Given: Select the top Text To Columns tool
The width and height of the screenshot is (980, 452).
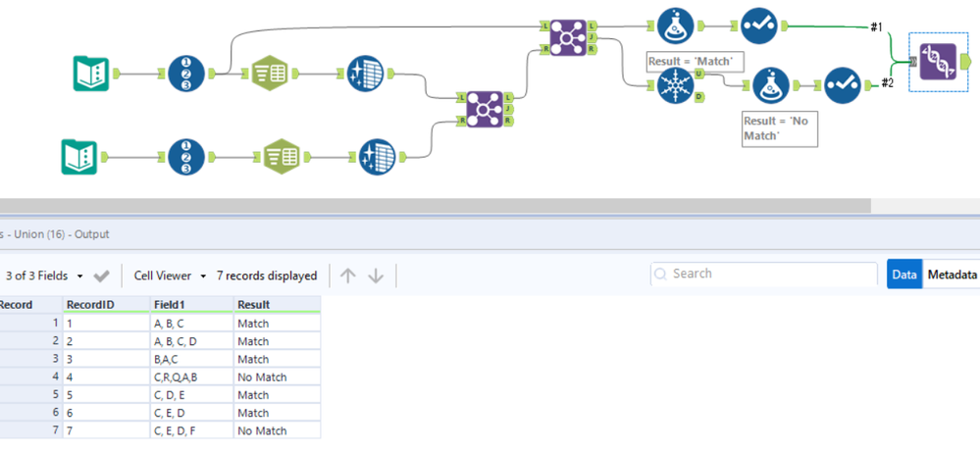Looking at the screenshot, I should click(268, 74).
